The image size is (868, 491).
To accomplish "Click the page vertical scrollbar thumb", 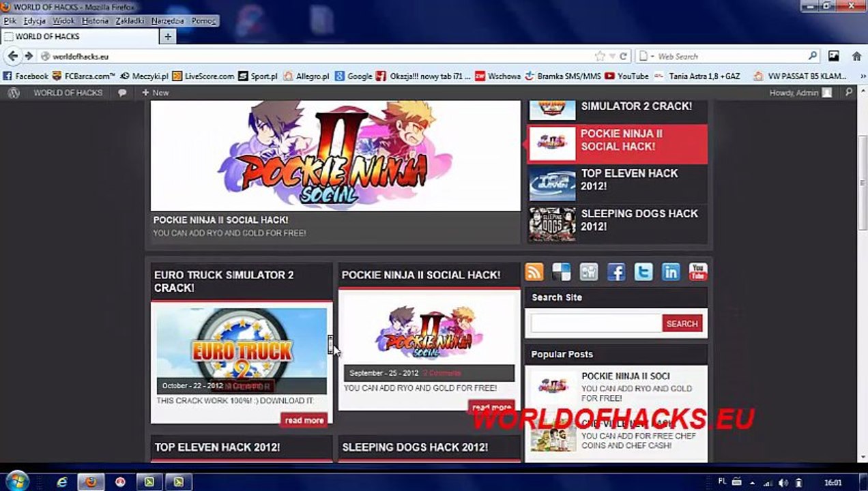I will click(863, 183).
